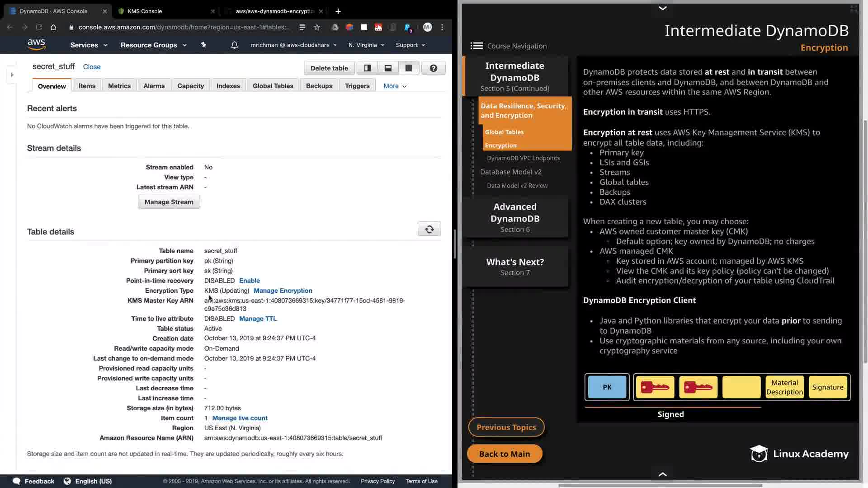Click Manage Encryption link
This screenshot has width=868, height=488.
pos(283,291)
